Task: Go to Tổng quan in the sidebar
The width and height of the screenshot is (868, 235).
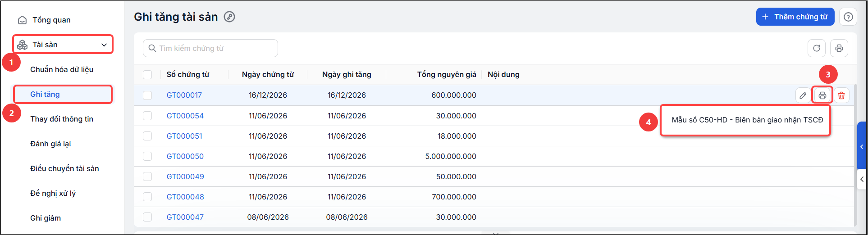Action: pyautogui.click(x=51, y=20)
